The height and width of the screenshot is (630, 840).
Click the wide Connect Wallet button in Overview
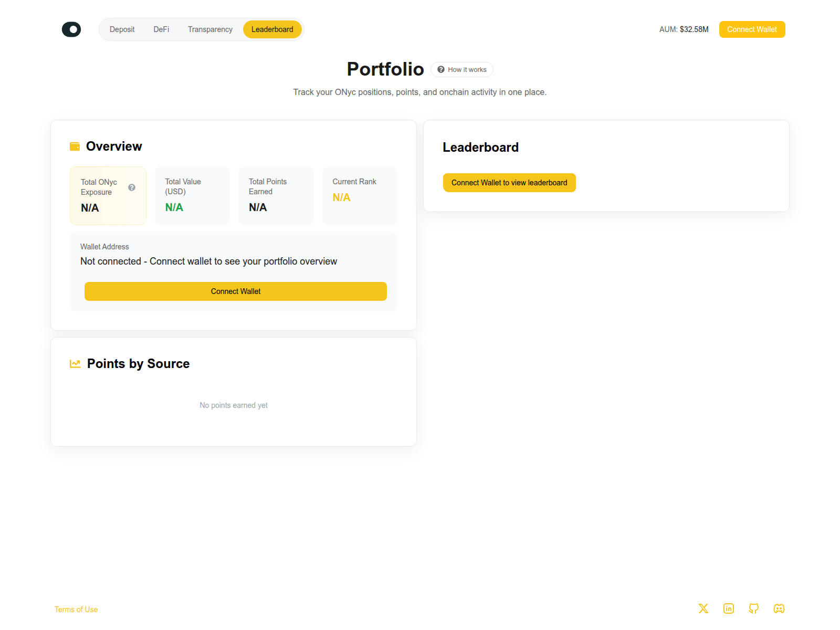[236, 291]
